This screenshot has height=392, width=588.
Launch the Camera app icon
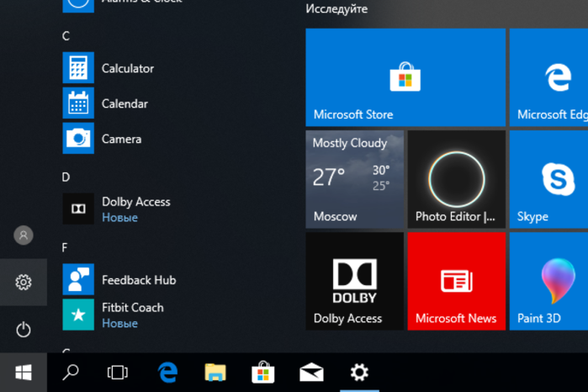[x=78, y=138]
